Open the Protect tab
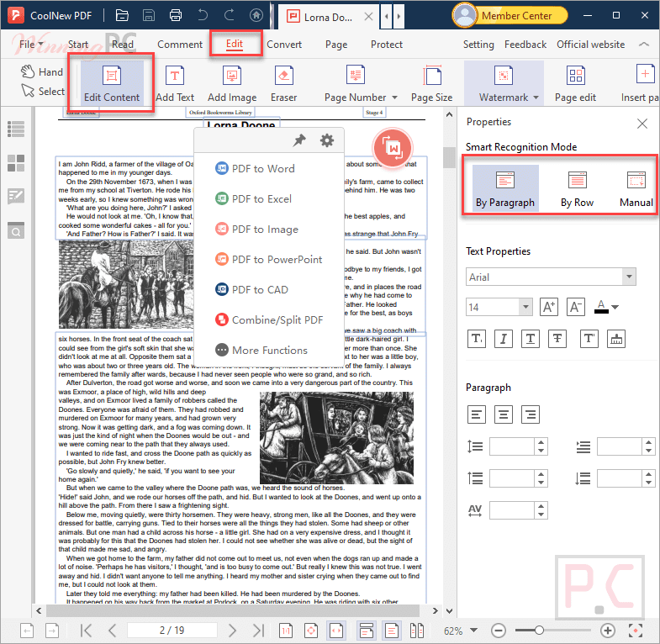 (387, 45)
